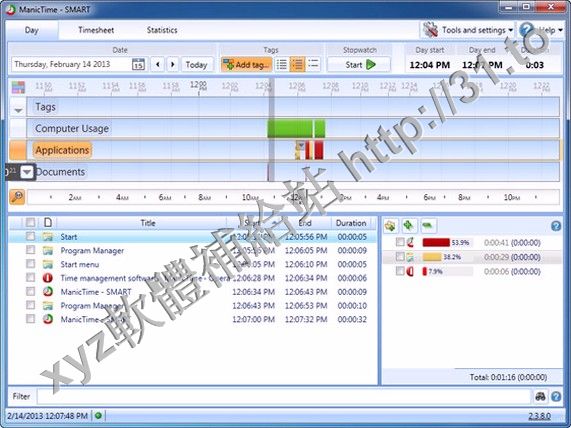Click the colored timeline grid icon
The height and width of the screenshot is (428, 571).
[x=18, y=87]
